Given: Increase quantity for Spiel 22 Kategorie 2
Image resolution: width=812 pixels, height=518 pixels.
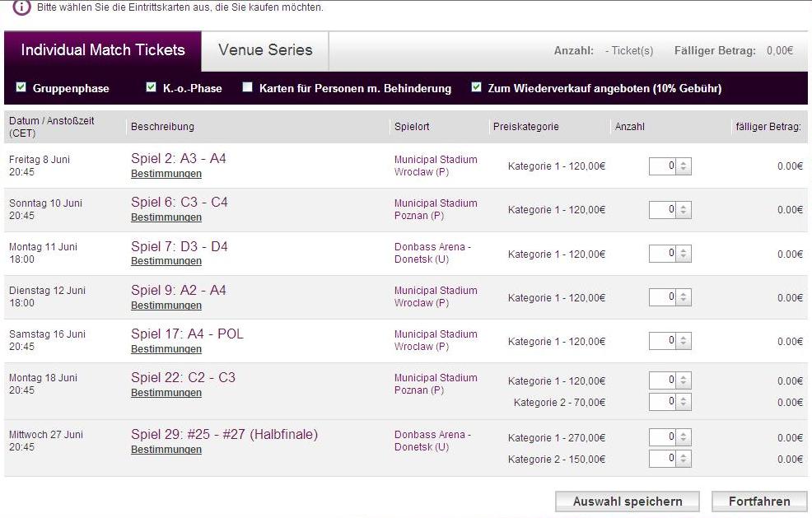Looking at the screenshot, I should (x=684, y=398).
